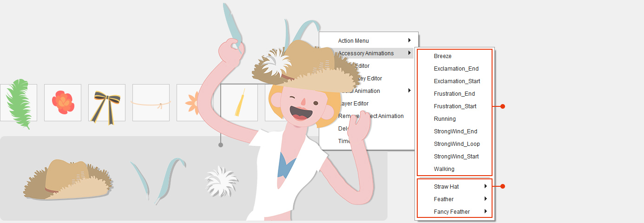
Task: Choose the Breeze animation
Action: 442,56
